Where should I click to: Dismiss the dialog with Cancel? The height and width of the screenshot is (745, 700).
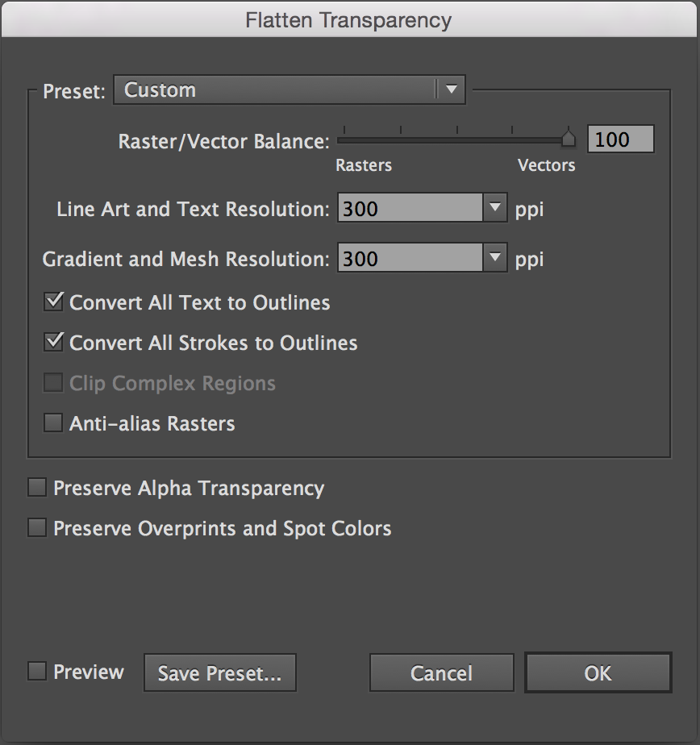(441, 673)
